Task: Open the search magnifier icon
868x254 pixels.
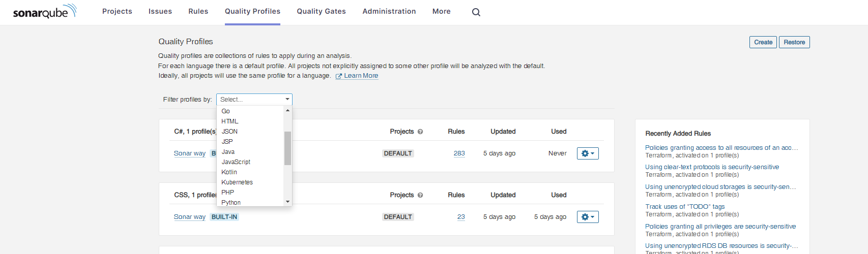Action: tap(476, 12)
